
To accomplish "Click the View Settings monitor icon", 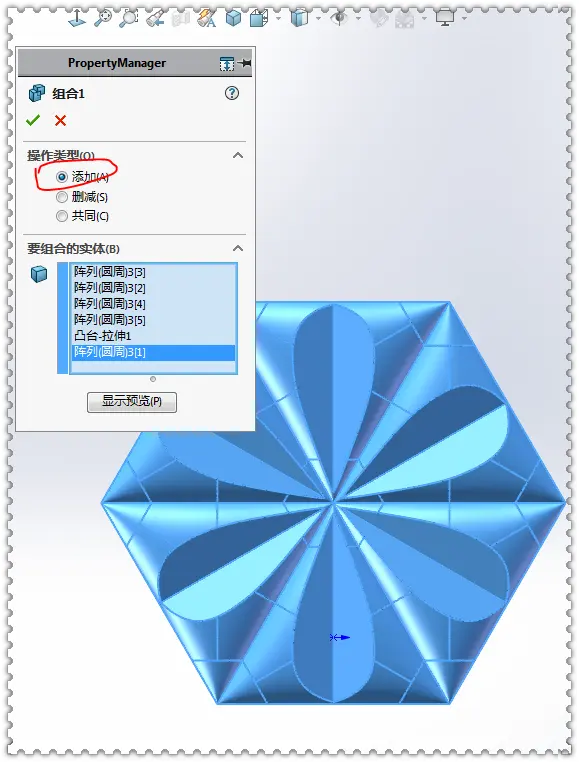I will [445, 18].
